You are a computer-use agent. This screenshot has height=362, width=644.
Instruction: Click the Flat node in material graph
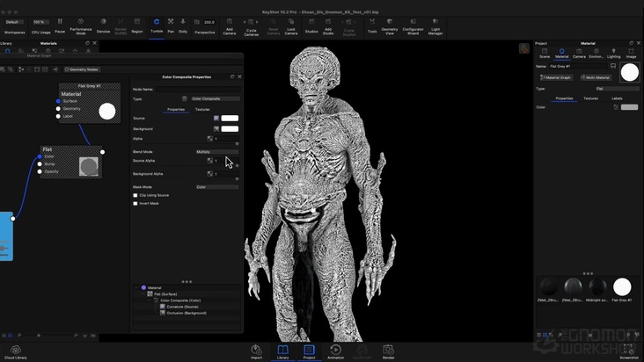coord(71,162)
